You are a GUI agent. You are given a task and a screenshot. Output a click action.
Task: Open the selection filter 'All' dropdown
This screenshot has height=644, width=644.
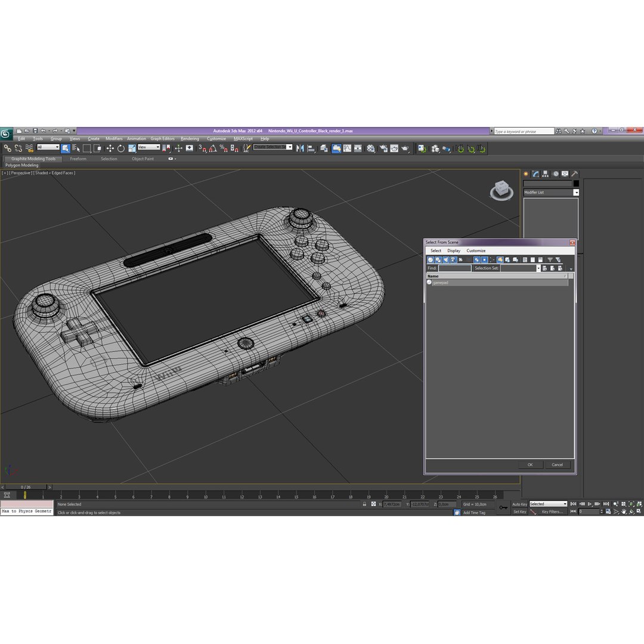coord(48,147)
